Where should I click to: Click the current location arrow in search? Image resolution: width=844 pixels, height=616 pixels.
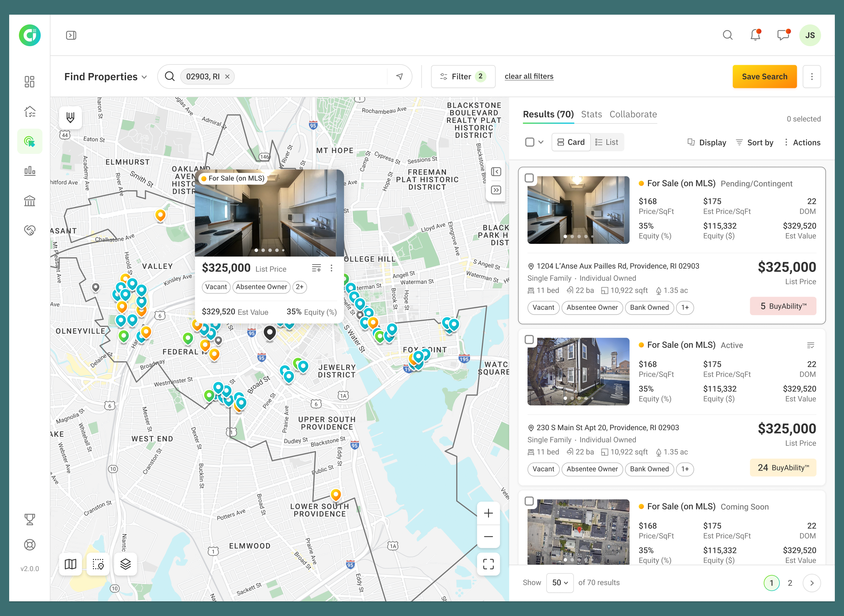(399, 76)
